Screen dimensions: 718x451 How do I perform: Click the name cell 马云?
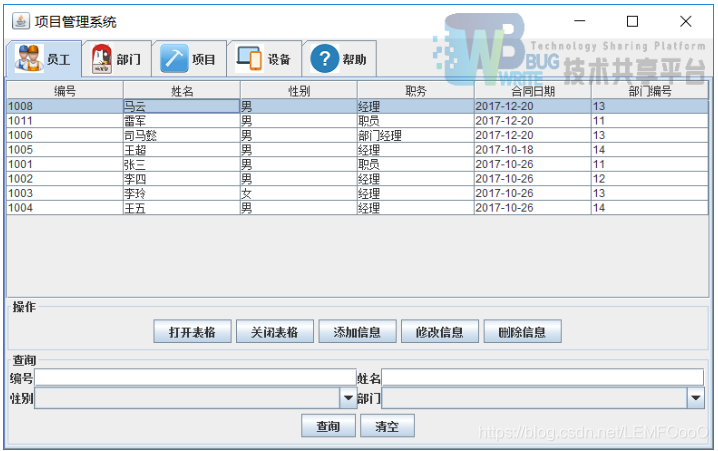coord(182,106)
